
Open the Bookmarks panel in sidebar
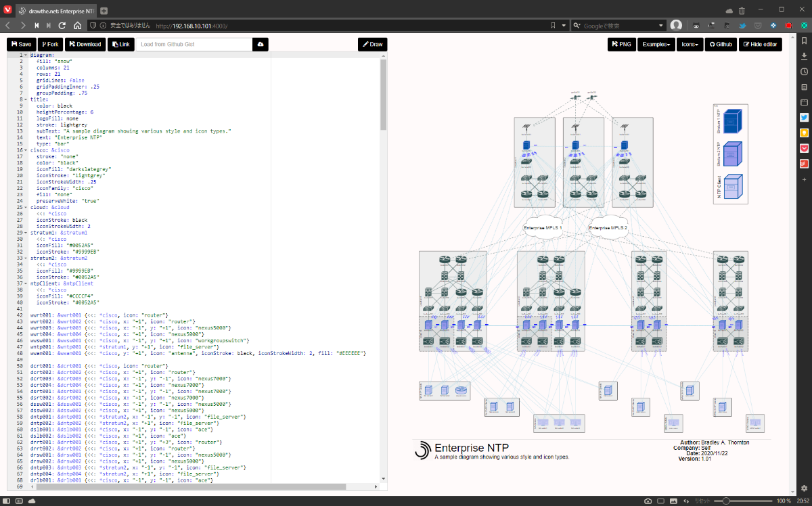[804, 41]
